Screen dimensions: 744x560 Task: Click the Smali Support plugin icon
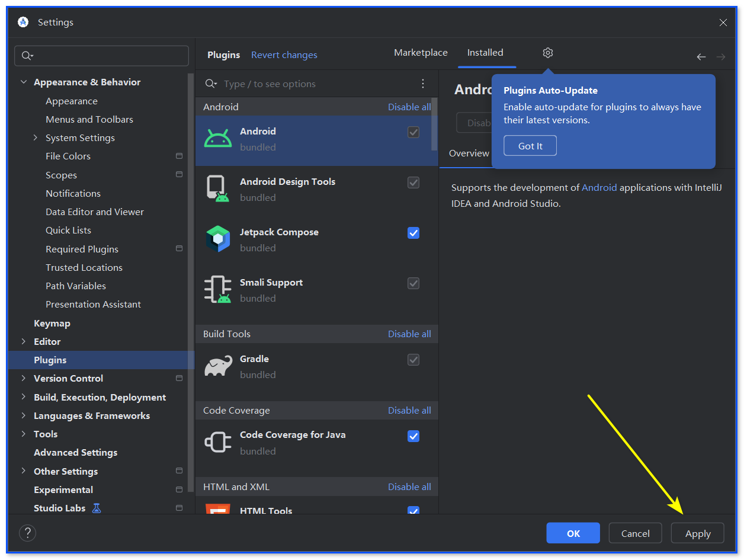point(217,290)
